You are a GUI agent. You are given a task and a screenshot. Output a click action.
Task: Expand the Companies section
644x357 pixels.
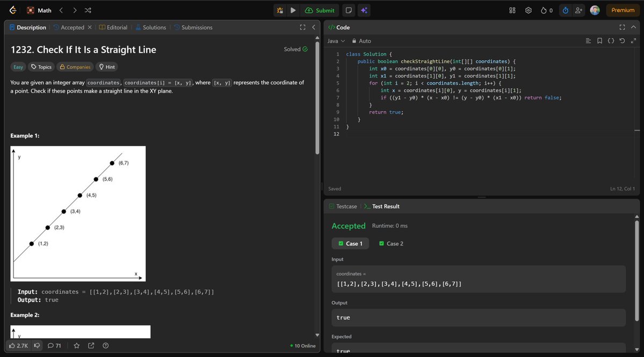[75, 67]
